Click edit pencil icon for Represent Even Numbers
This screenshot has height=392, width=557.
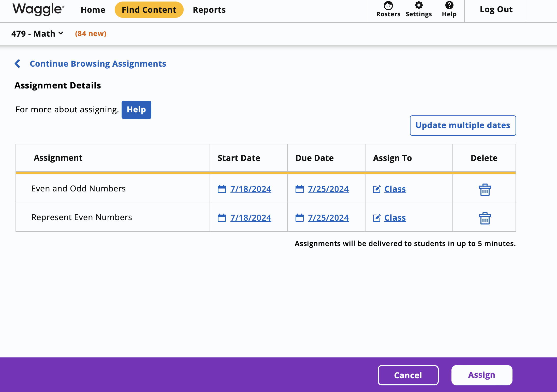(377, 218)
